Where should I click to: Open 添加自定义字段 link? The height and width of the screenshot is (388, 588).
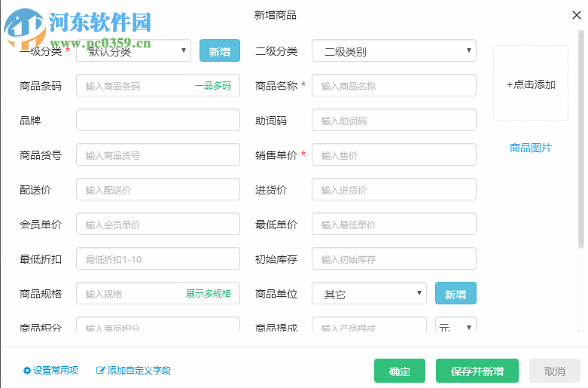pyautogui.click(x=139, y=371)
